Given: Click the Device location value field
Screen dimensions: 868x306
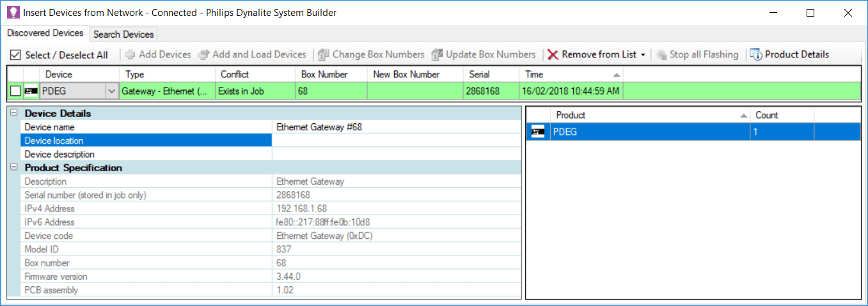Looking at the screenshot, I should [397, 141].
